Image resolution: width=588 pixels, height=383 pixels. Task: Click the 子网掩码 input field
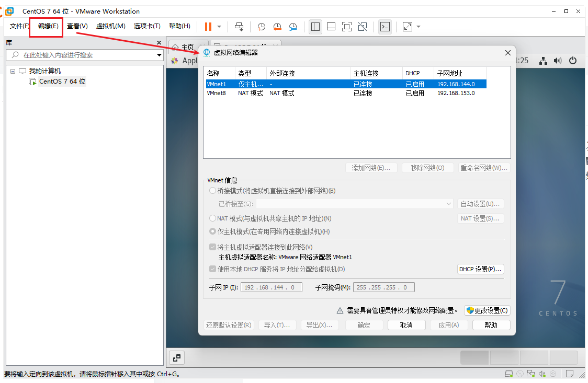(383, 287)
